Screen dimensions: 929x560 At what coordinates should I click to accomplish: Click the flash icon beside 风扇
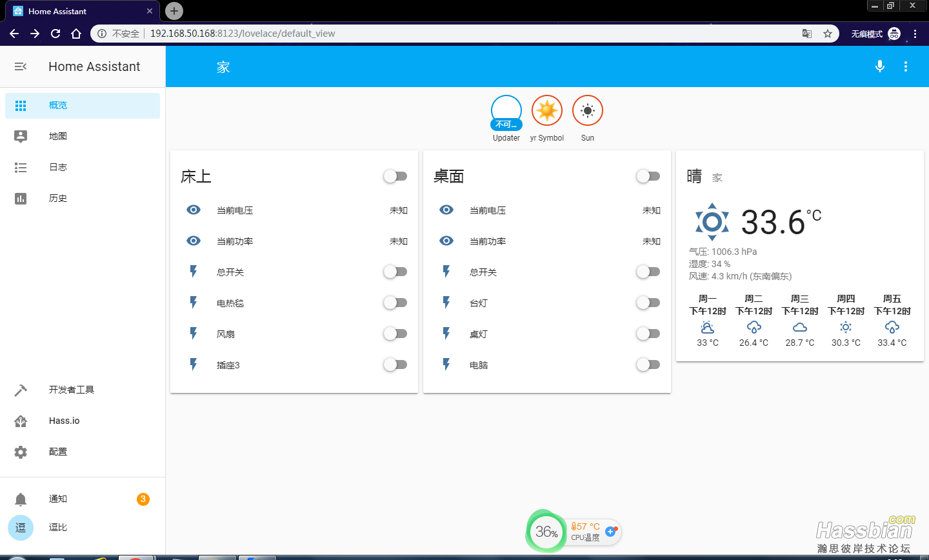tap(194, 333)
